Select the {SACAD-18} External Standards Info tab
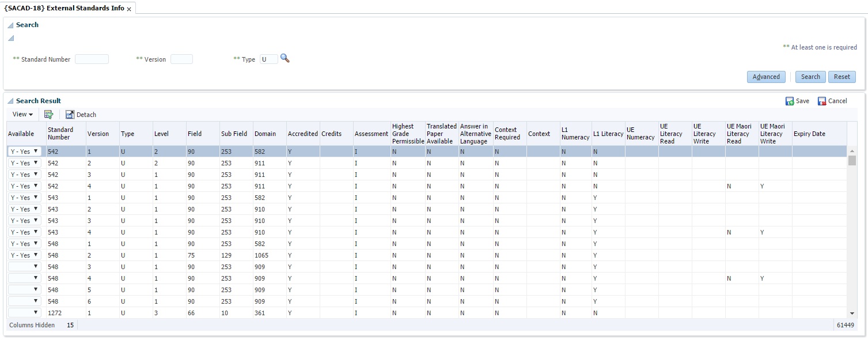This screenshot has width=868, height=340. [x=63, y=8]
